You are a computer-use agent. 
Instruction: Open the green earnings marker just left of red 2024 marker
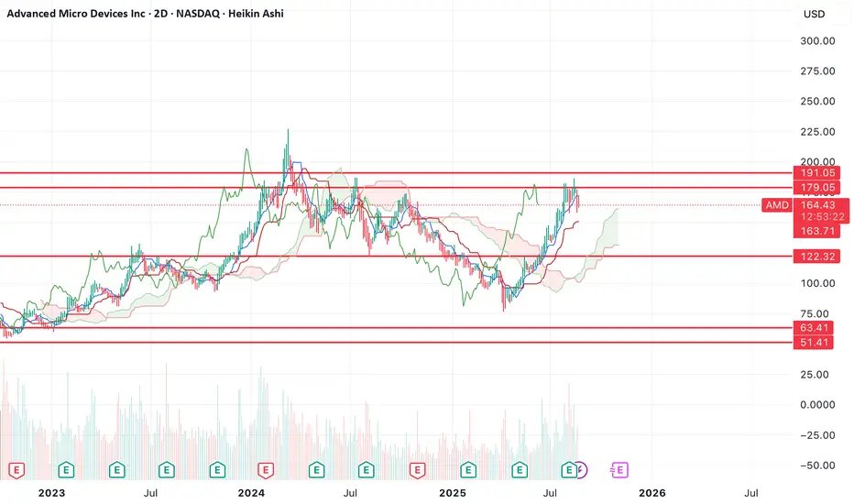(x=217, y=470)
